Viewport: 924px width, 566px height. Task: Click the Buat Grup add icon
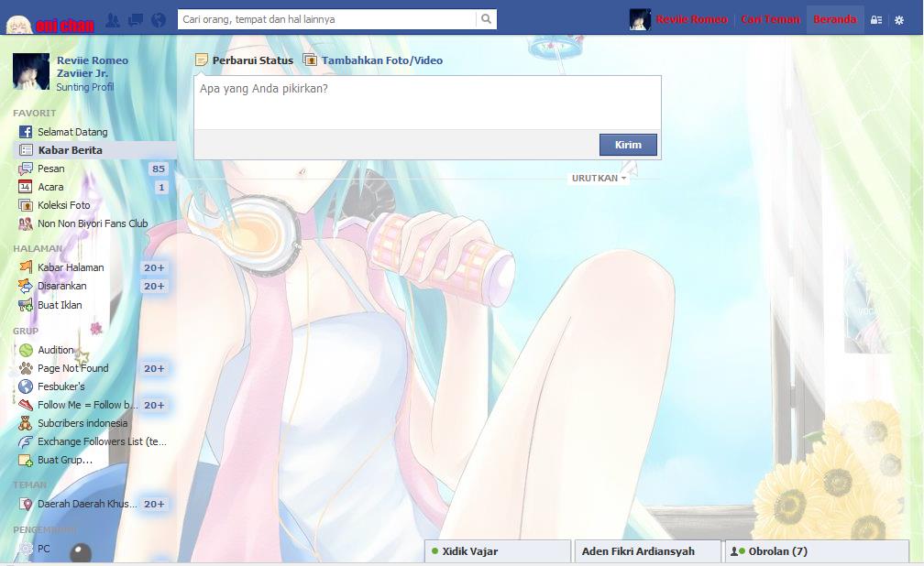click(x=26, y=460)
